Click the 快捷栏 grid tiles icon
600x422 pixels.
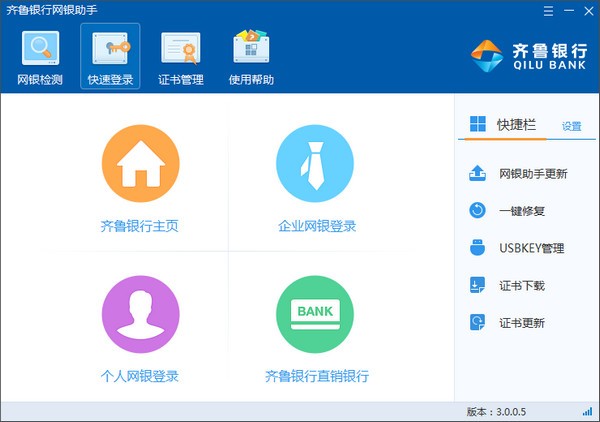[478, 124]
